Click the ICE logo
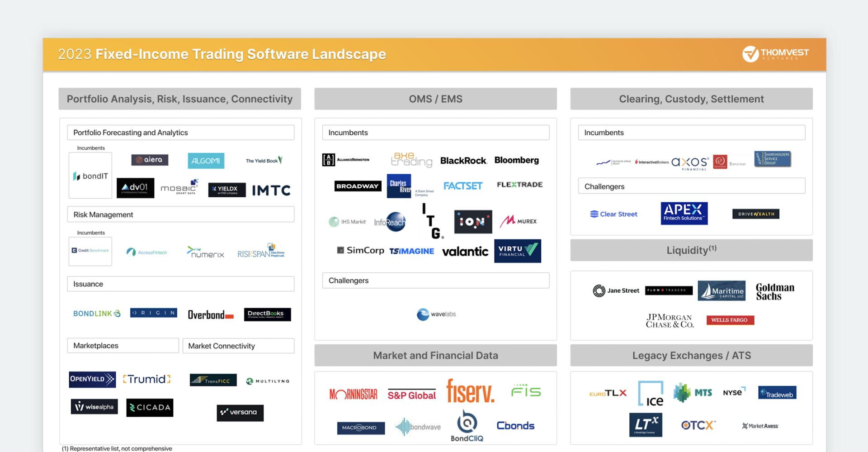 (x=651, y=393)
